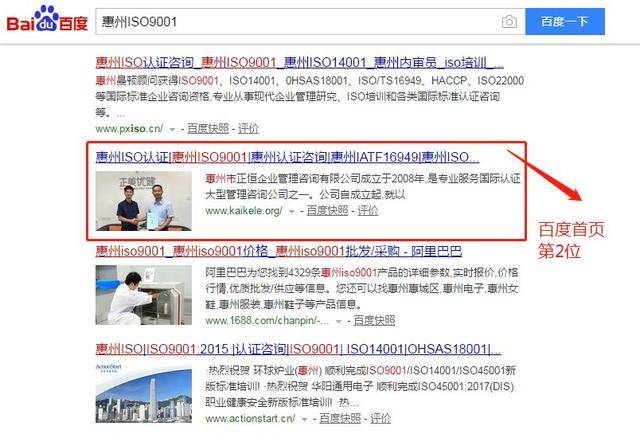Click 评价 link for www.kaikele.org result
This screenshot has height=434, width=640.
point(368,211)
